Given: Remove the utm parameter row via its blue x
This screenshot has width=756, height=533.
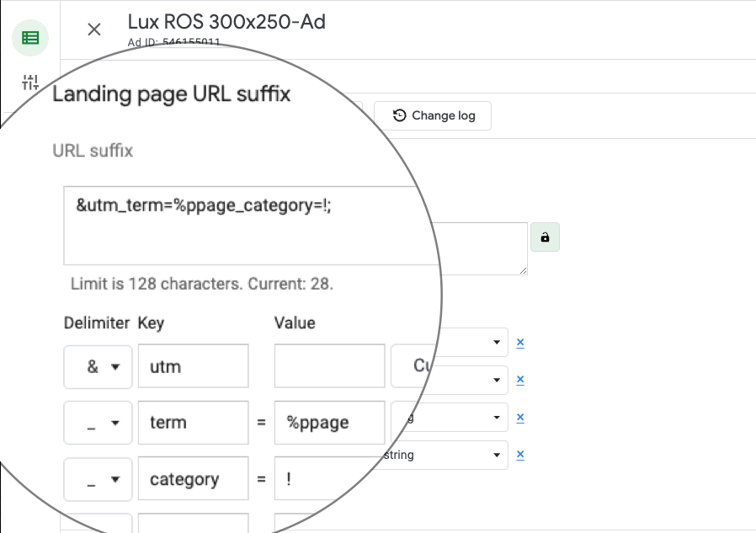Looking at the screenshot, I should tap(520, 342).
